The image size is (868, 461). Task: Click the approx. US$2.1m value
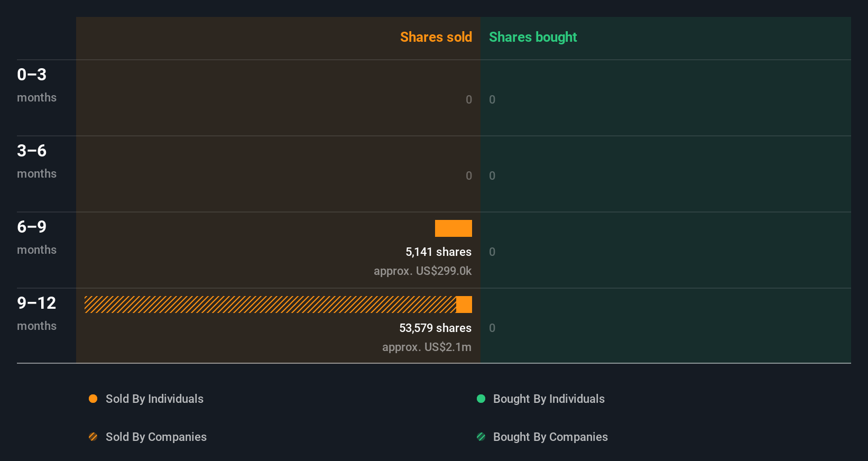pyautogui.click(x=427, y=347)
